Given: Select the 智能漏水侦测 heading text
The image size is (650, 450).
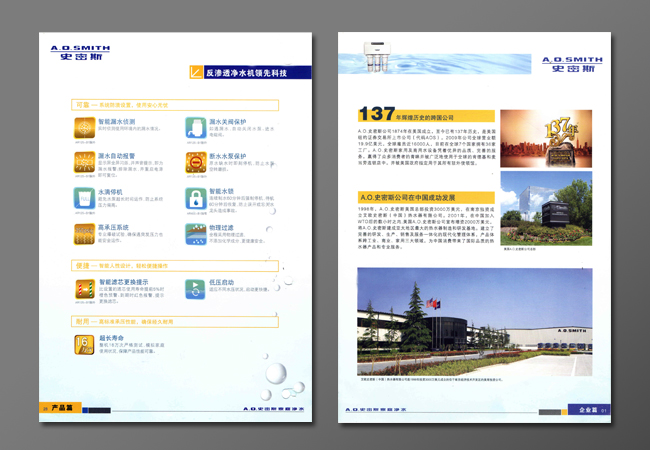Looking at the screenshot, I should point(116,121).
